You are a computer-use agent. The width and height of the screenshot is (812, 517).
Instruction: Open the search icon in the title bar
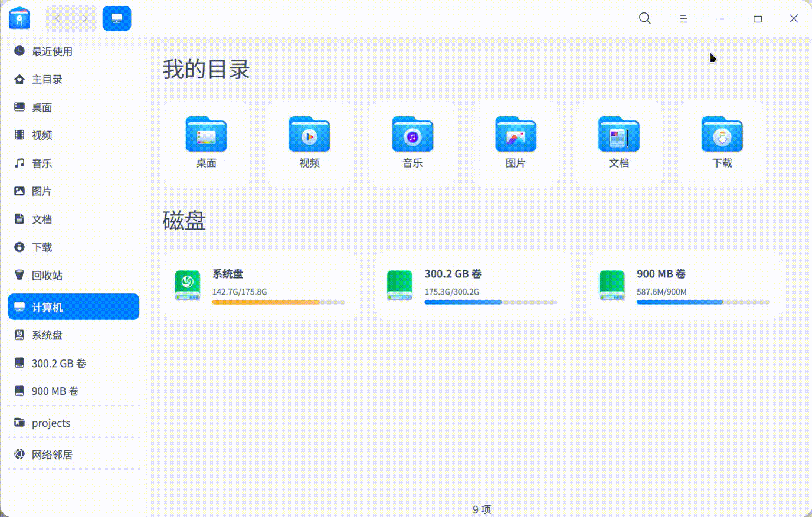click(x=644, y=18)
